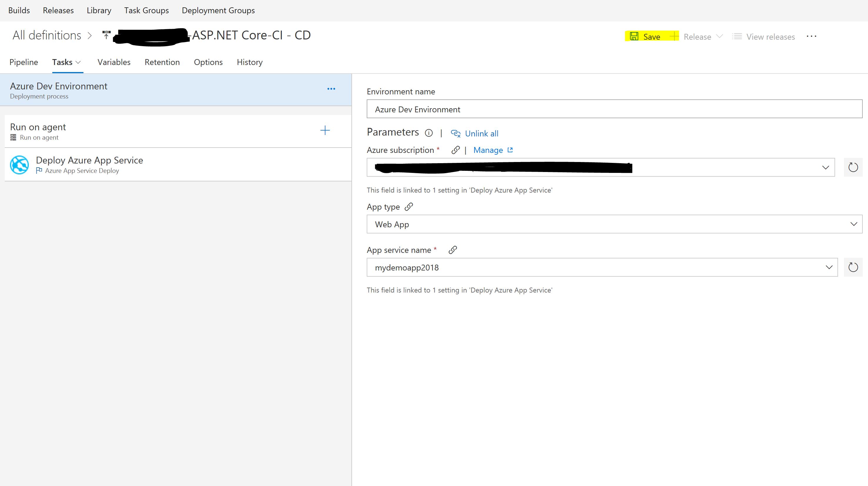Switch to the Variables tab
The image size is (868, 486).
(x=114, y=62)
